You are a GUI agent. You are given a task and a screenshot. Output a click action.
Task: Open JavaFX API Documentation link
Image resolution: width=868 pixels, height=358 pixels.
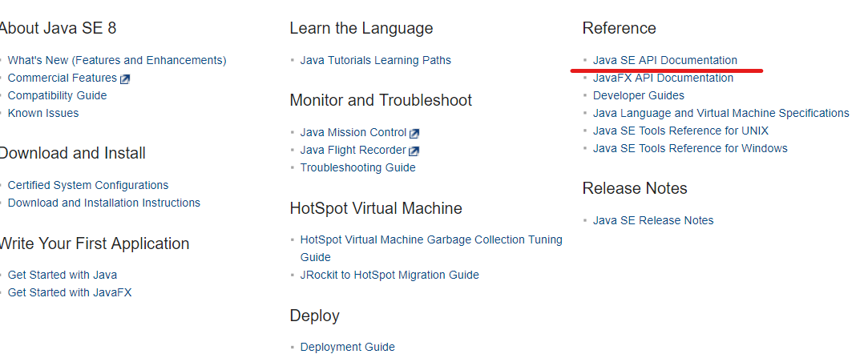[663, 78]
